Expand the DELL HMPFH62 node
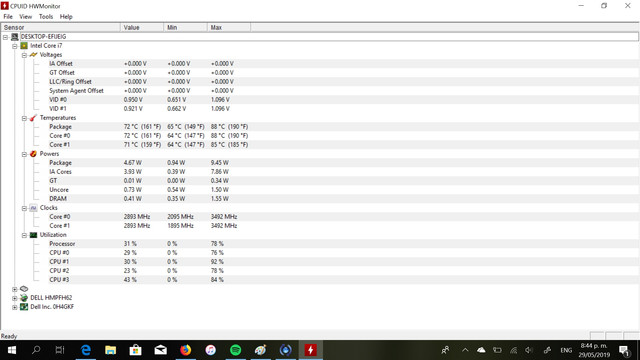The height and width of the screenshot is (360, 640). click(x=15, y=298)
